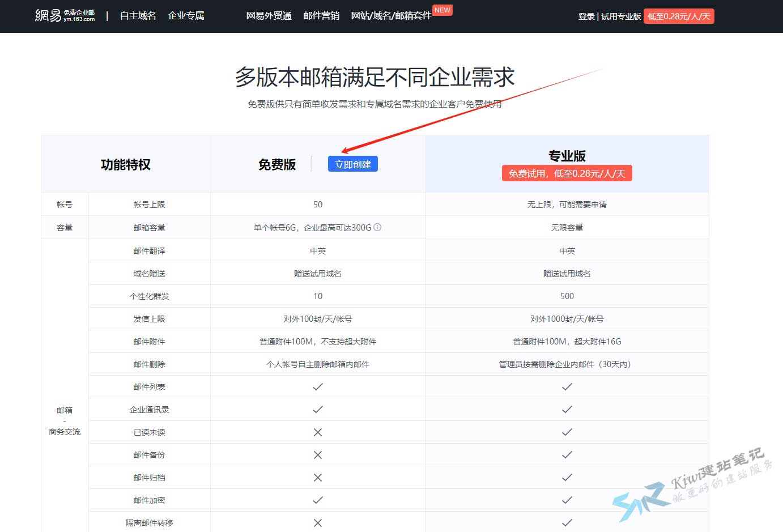Click free edition checkmark for 邮件加密
The image size is (783, 532).
(x=318, y=500)
